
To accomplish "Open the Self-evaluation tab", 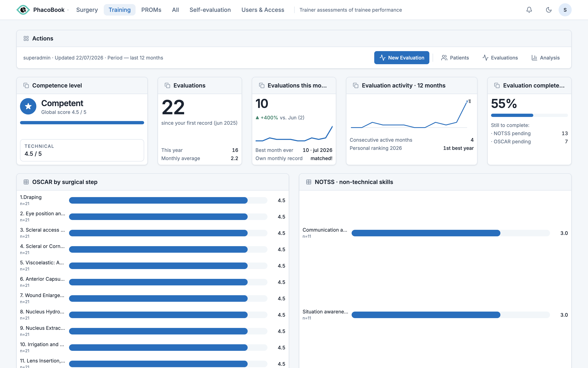I will coord(210,10).
